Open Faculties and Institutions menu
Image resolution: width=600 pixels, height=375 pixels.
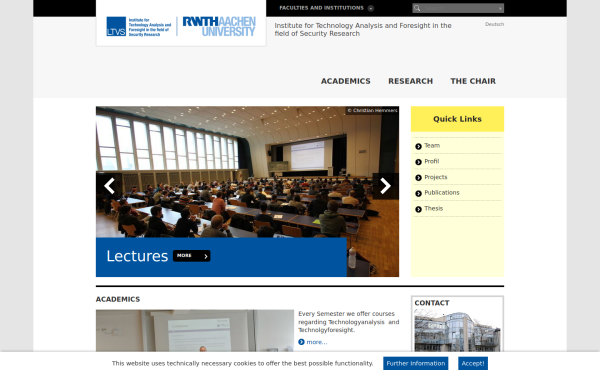coord(321,8)
